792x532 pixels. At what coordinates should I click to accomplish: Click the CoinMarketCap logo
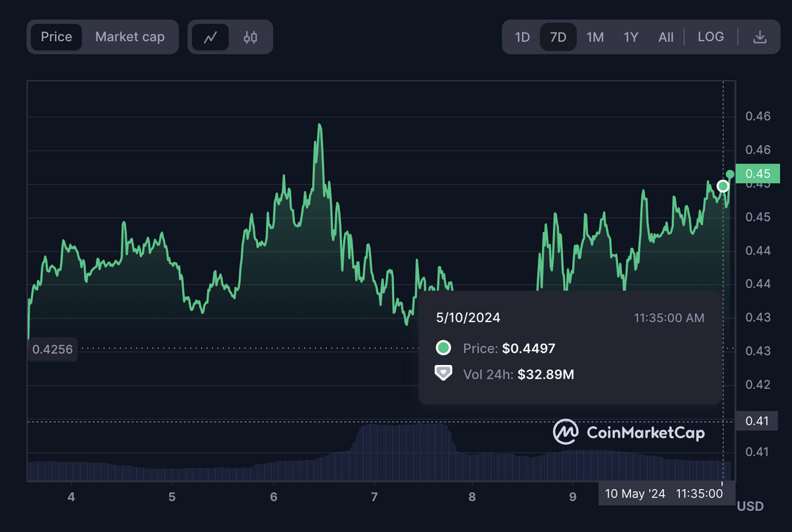coord(628,433)
